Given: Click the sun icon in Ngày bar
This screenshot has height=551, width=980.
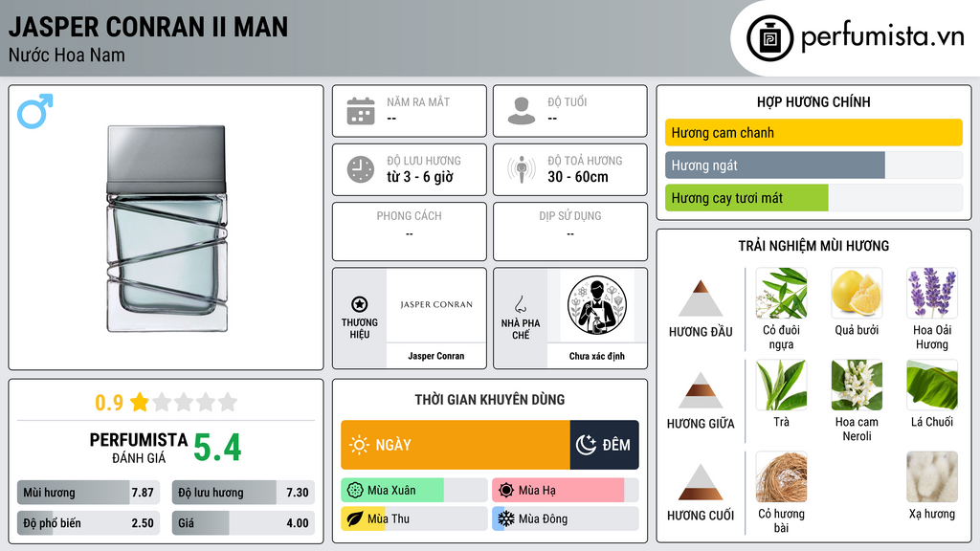Looking at the screenshot, I should 360,445.
